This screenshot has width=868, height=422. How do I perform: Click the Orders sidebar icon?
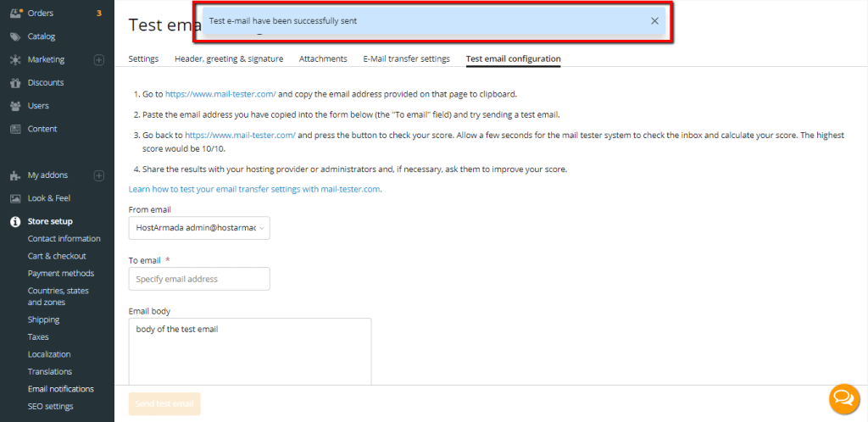pos(16,13)
